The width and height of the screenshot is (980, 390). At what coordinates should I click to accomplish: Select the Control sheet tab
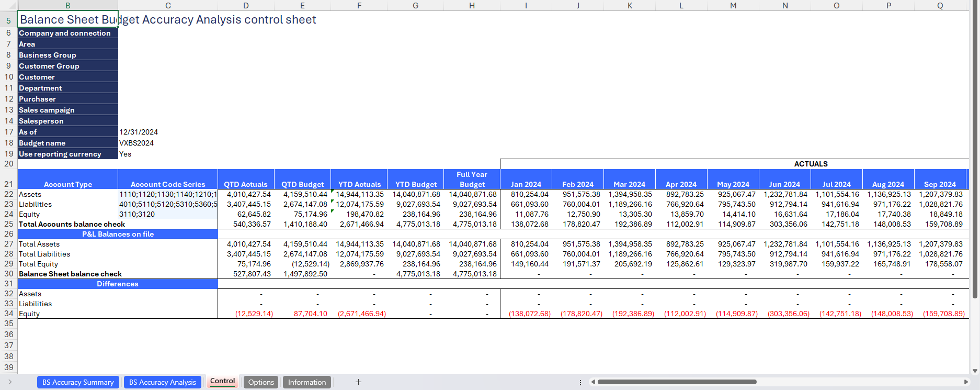(222, 381)
